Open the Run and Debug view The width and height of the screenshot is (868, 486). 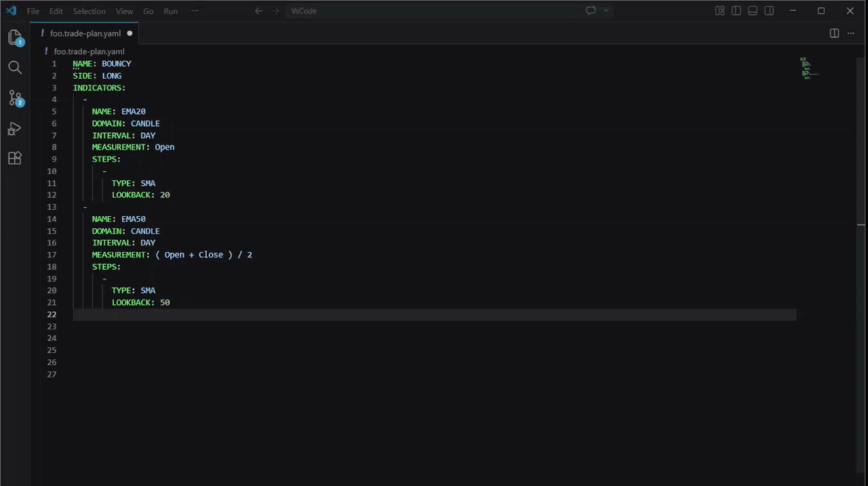click(x=15, y=129)
